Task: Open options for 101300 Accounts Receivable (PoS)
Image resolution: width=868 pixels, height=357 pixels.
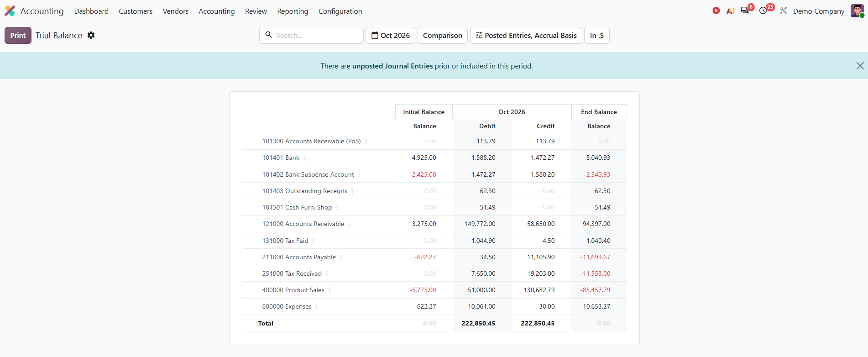Action: tap(366, 142)
